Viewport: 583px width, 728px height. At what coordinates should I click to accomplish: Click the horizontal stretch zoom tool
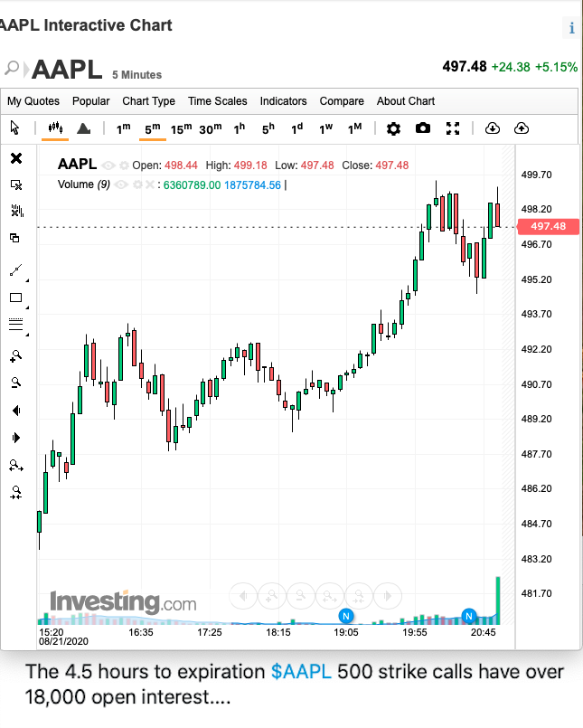16,465
